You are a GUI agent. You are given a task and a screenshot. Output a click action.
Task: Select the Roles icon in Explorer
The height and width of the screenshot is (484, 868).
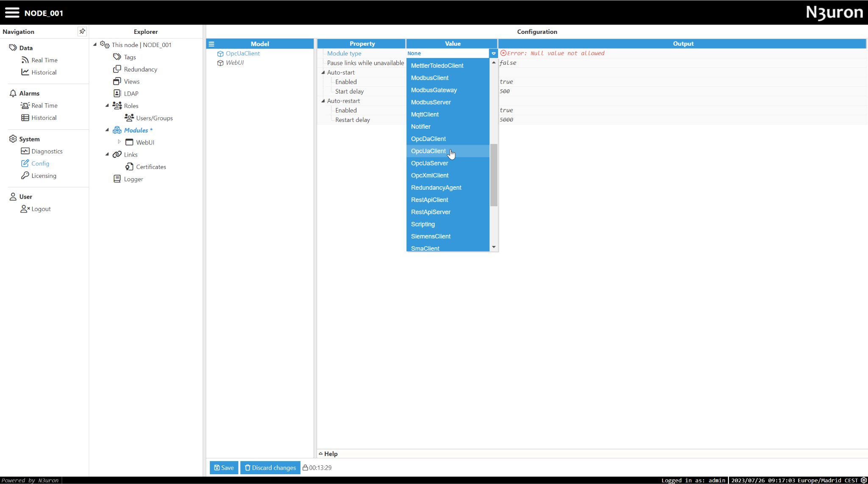click(x=117, y=105)
